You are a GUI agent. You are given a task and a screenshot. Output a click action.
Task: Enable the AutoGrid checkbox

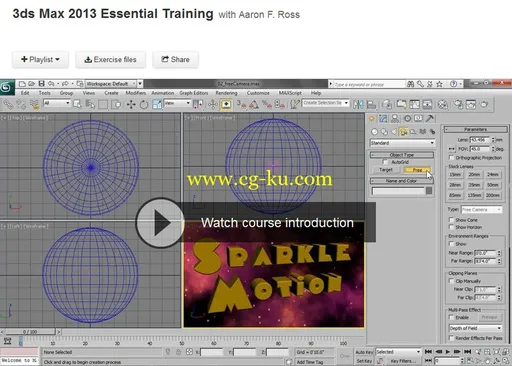click(385, 162)
